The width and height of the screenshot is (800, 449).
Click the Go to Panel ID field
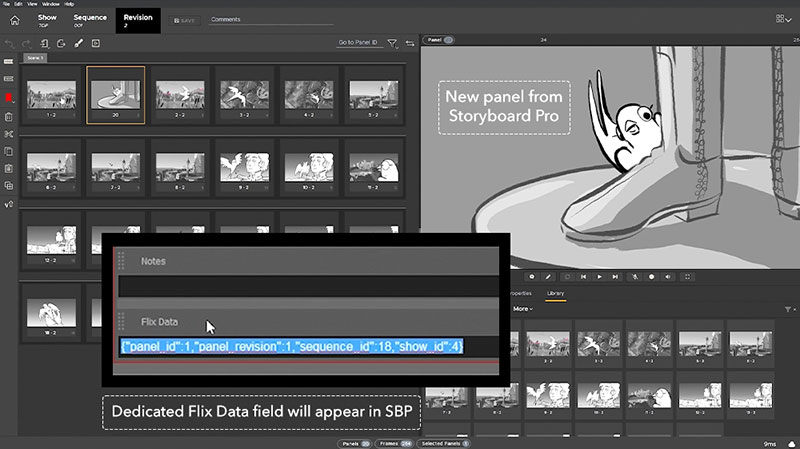pyautogui.click(x=358, y=43)
